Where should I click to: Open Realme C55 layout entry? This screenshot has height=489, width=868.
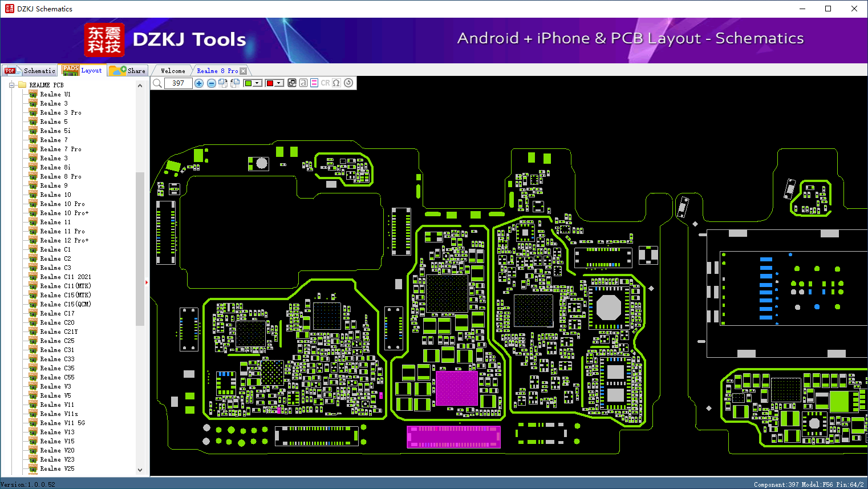coord(57,377)
